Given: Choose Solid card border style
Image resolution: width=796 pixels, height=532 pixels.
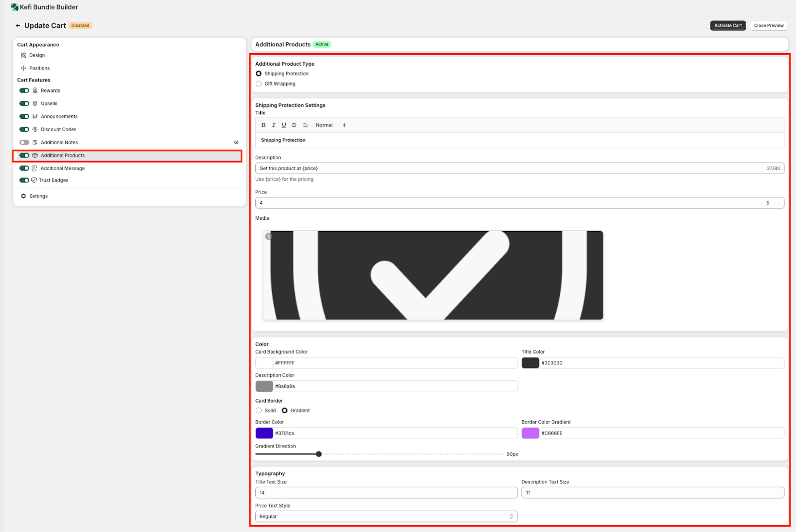Looking at the screenshot, I should (x=259, y=411).
